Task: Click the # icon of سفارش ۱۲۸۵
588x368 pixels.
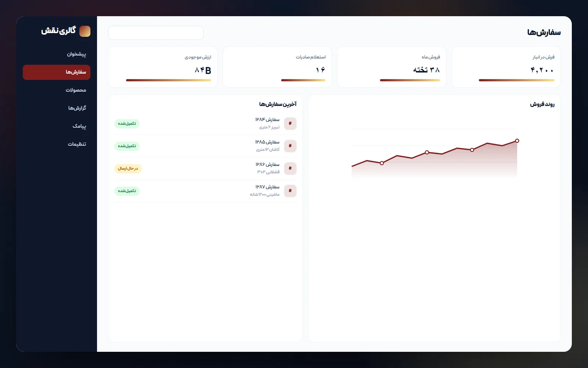Action: 290,146
